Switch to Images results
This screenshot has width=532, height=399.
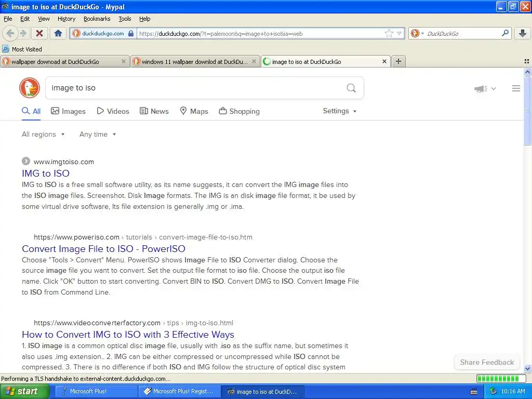(x=68, y=111)
